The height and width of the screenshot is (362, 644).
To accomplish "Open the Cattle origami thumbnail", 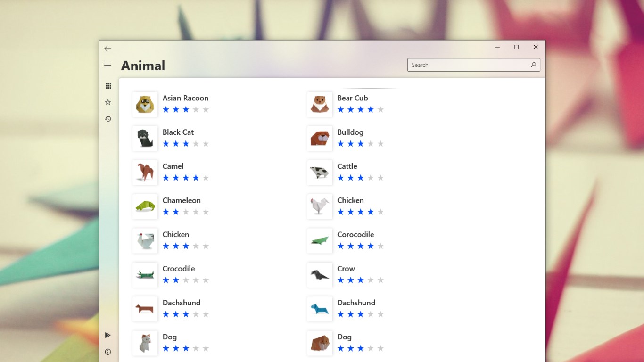I will pos(320,173).
